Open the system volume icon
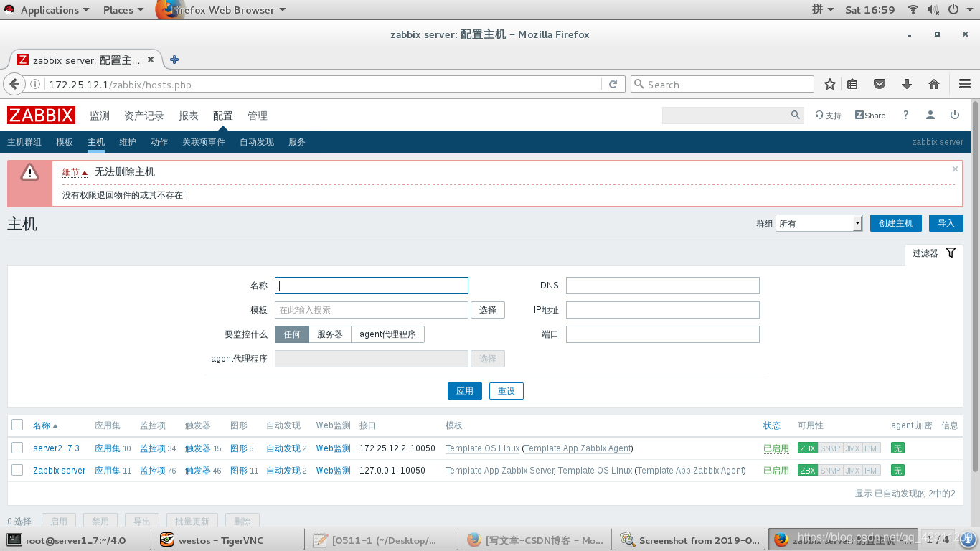 pyautogui.click(x=933, y=9)
